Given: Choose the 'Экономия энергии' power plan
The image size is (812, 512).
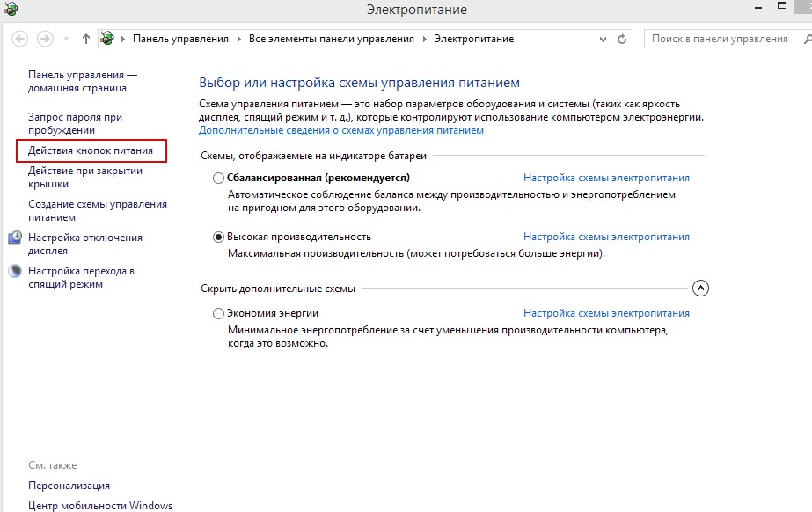Looking at the screenshot, I should pos(219,313).
